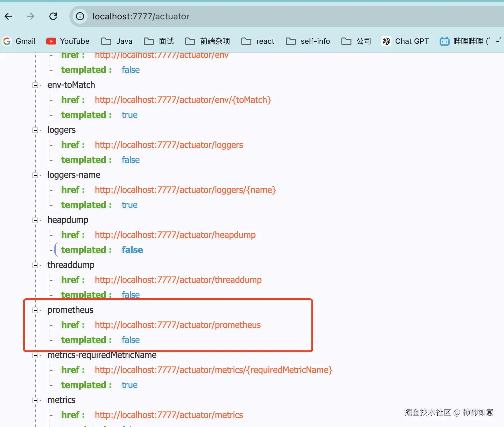
Task: Click the browser back arrow
Action: click(x=8, y=16)
